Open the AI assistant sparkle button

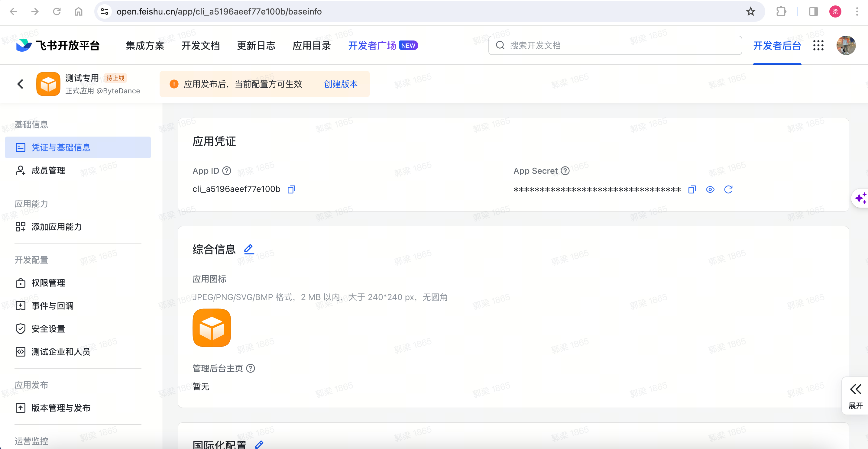[x=860, y=198]
